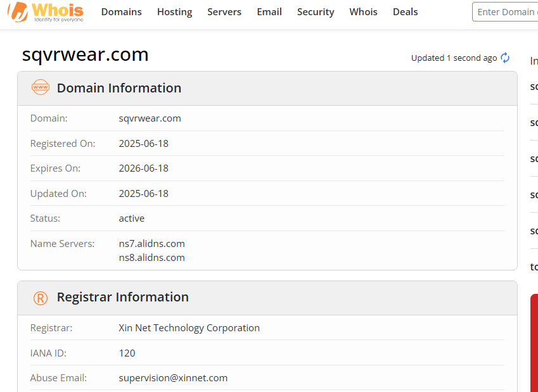Click the red banner at right edge

[x=534, y=343]
